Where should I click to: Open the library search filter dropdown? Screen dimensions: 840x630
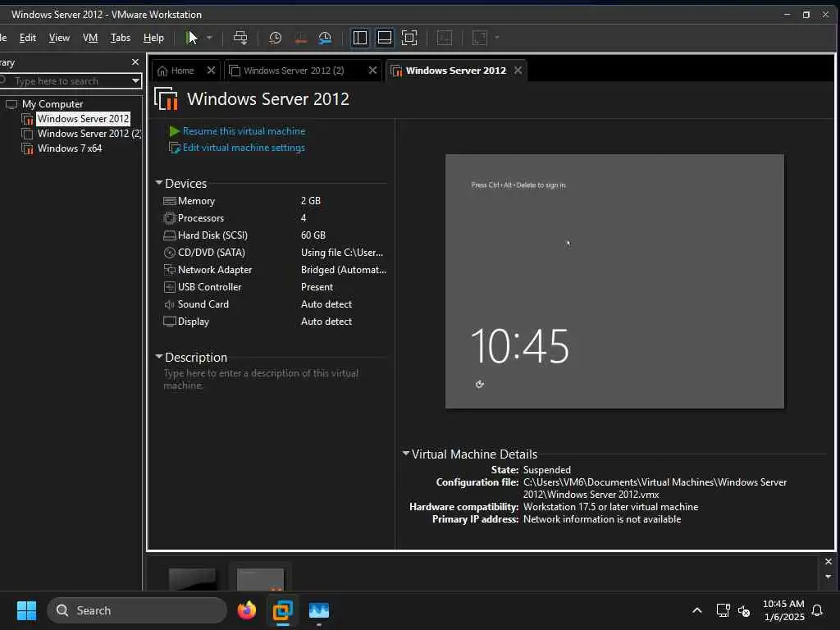(x=136, y=81)
